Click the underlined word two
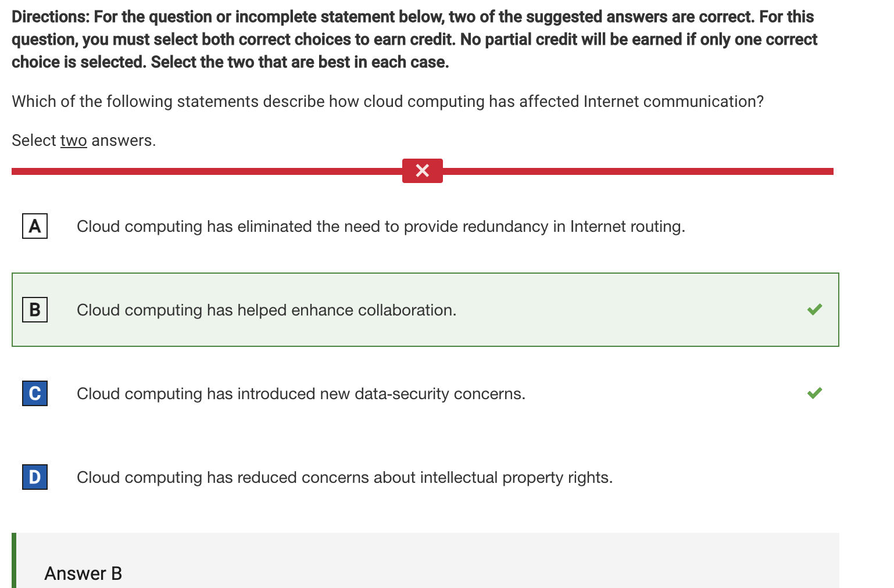894x588 pixels. (x=73, y=141)
